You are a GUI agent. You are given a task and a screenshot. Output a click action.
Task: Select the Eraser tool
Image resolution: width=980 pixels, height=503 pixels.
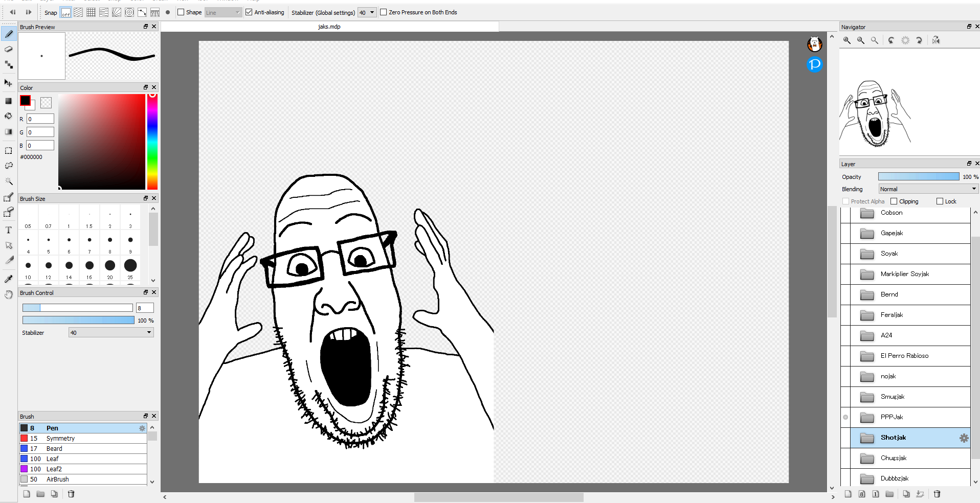(x=9, y=49)
